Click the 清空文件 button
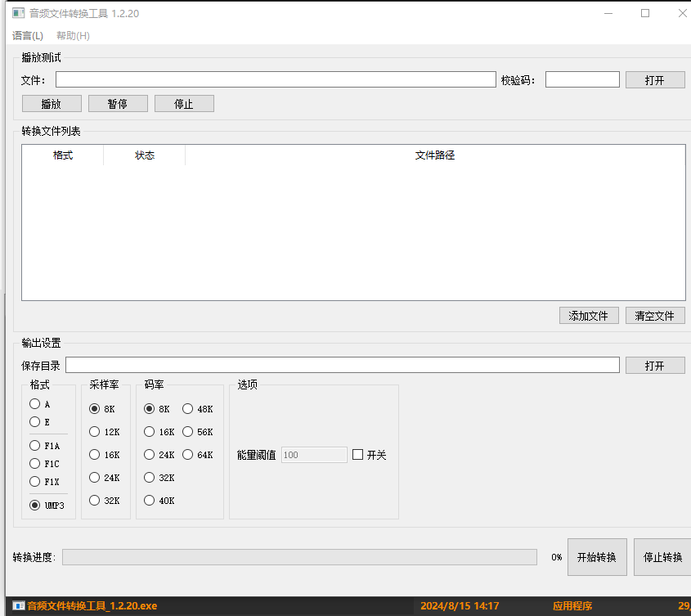 pyautogui.click(x=655, y=316)
